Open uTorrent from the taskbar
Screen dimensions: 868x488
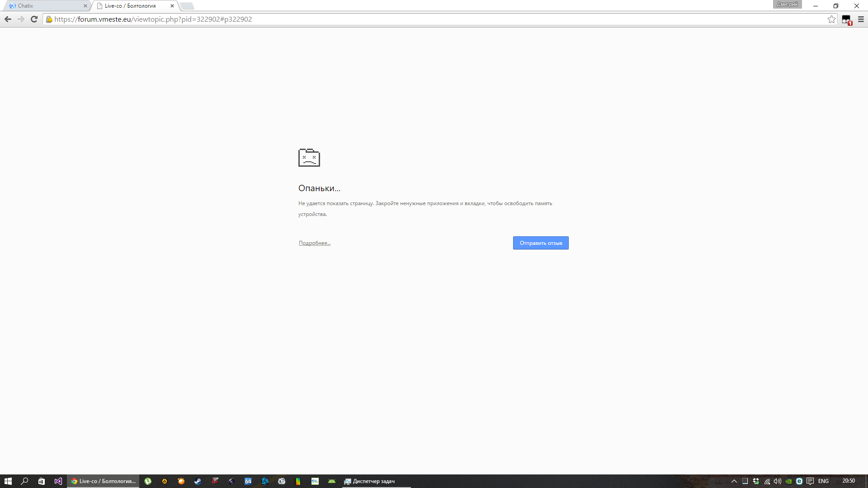coord(148,481)
